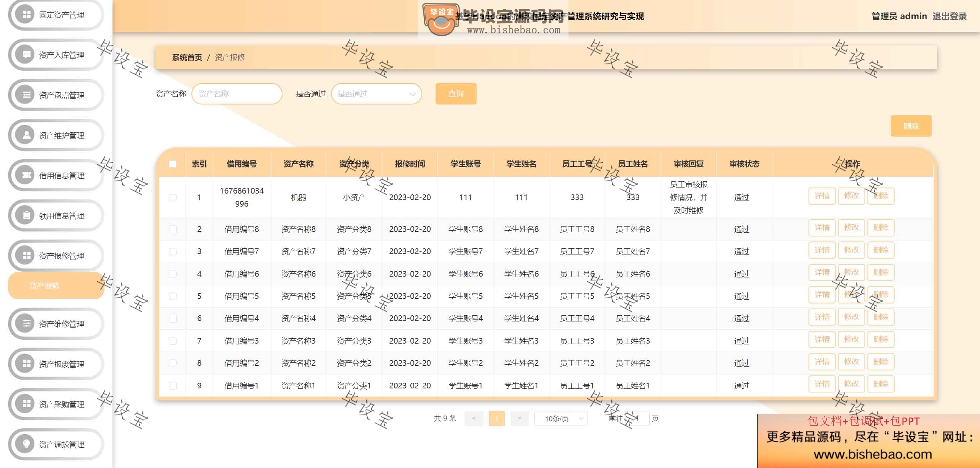Check the row for 借用编号1
The image size is (980, 468).
coord(173,385)
